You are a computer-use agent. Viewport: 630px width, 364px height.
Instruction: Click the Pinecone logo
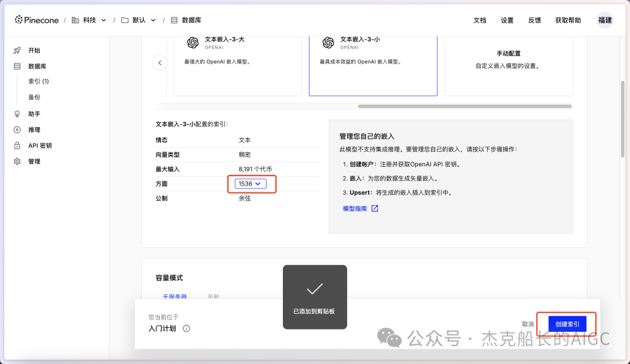[x=37, y=20]
